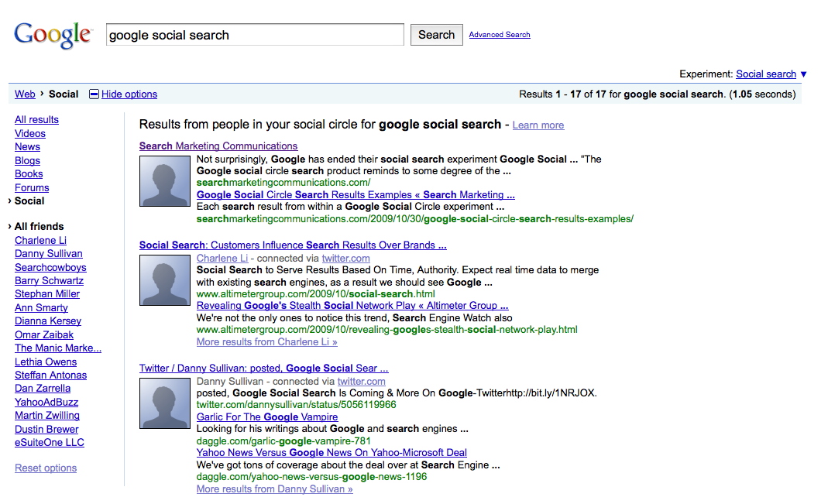Select Videos filter in left sidebar
The image size is (828, 504).
click(30, 133)
